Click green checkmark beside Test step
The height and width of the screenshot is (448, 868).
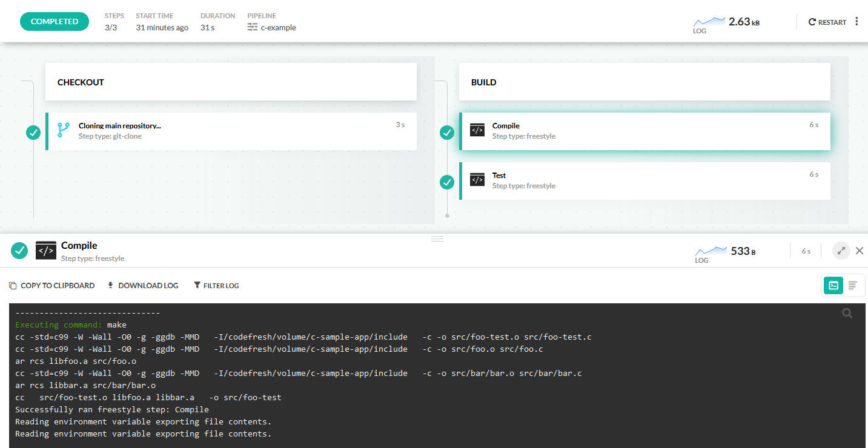[x=447, y=182]
